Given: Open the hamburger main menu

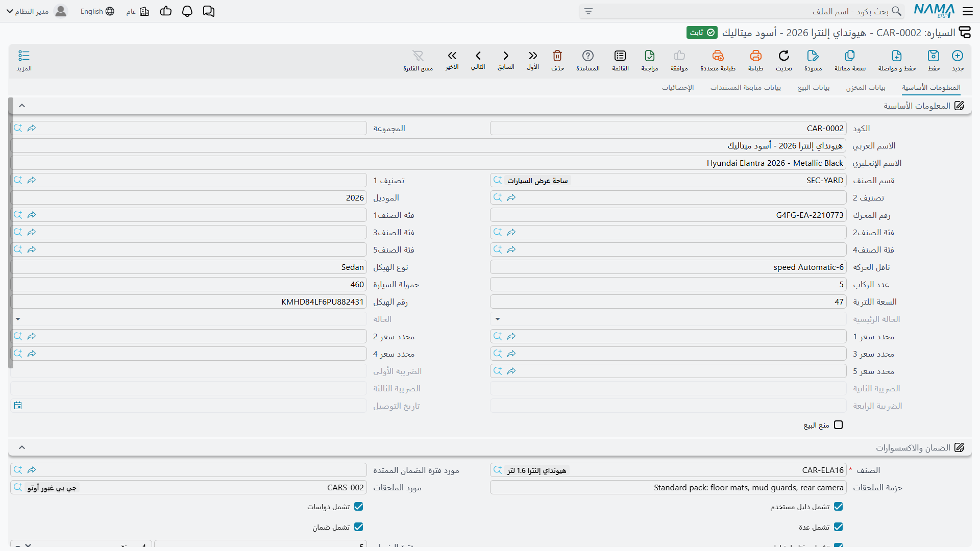Looking at the screenshot, I should click(968, 11).
